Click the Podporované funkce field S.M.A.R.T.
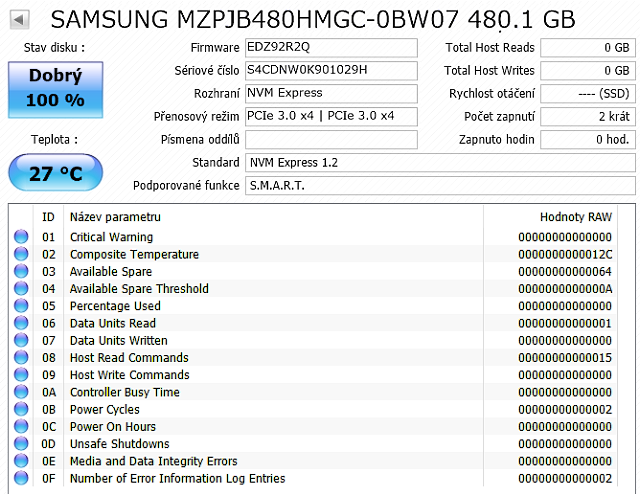Screen dimensions: 640x494 point(440,186)
